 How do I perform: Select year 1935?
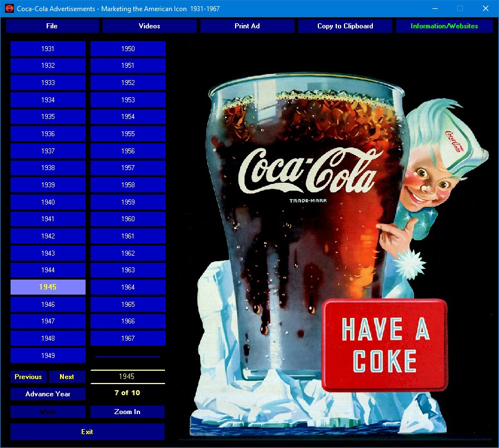point(48,117)
